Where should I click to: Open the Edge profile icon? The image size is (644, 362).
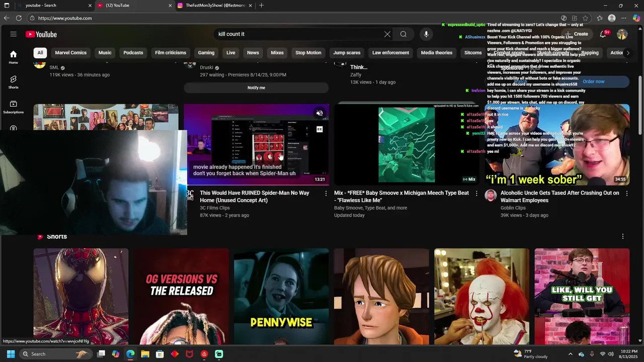coord(612,18)
